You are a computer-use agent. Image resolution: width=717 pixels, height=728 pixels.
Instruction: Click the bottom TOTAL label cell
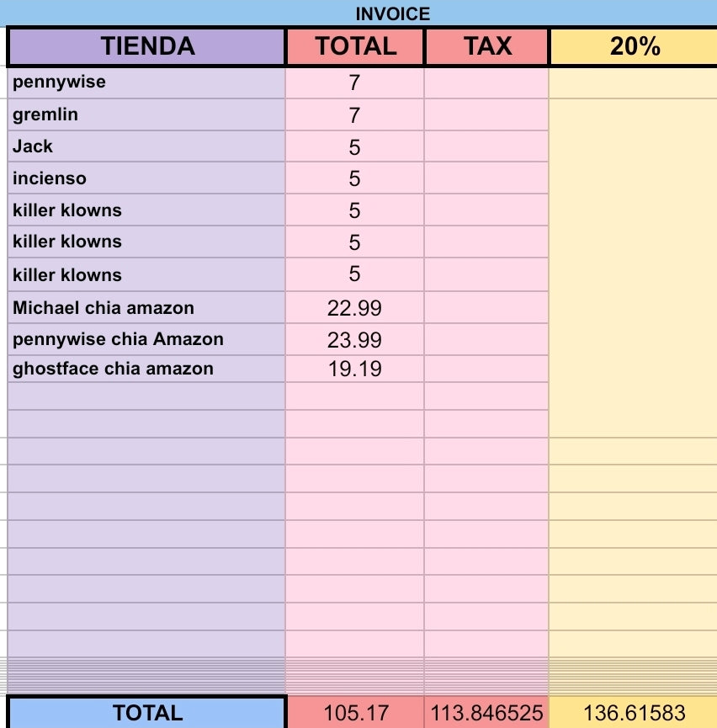tap(146, 713)
